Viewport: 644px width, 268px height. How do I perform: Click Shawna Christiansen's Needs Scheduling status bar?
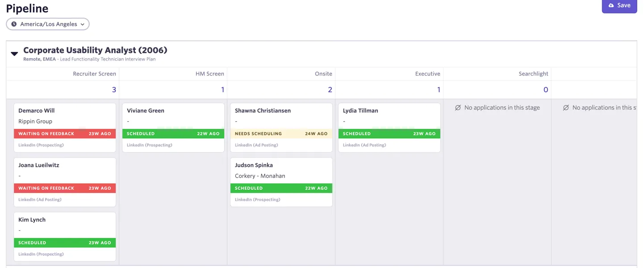tap(281, 134)
